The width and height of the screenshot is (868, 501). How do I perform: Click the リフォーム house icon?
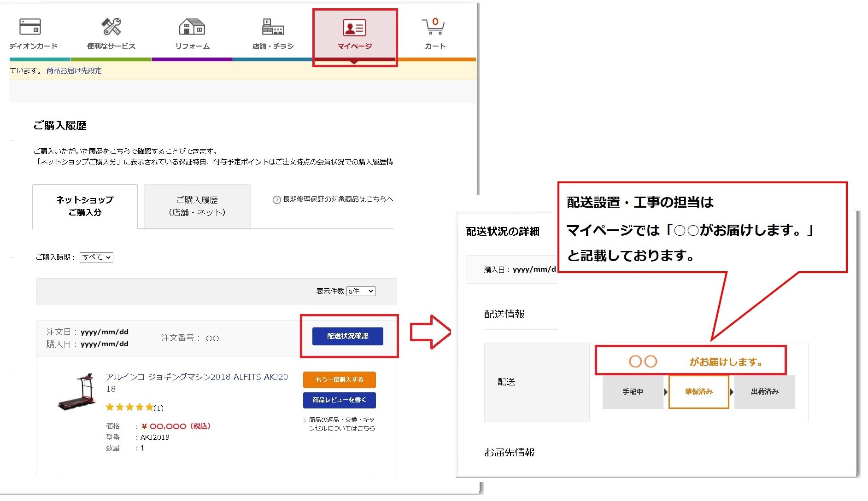click(x=192, y=27)
